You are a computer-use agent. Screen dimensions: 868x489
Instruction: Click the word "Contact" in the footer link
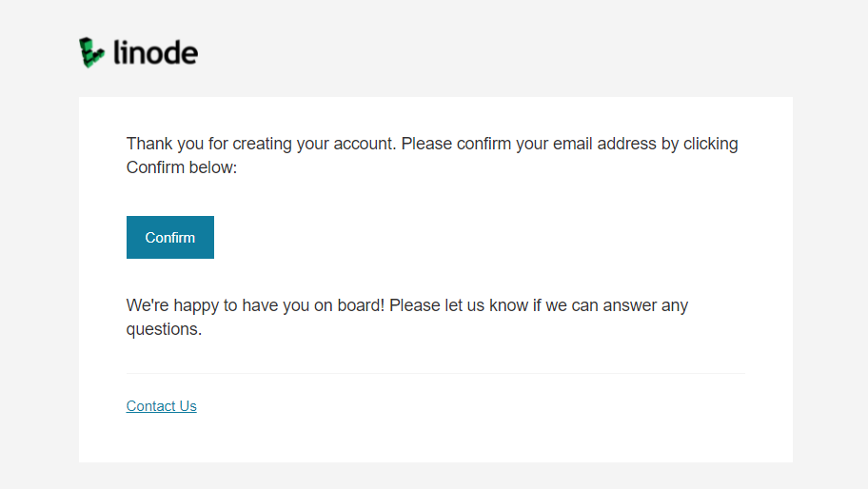coord(150,406)
